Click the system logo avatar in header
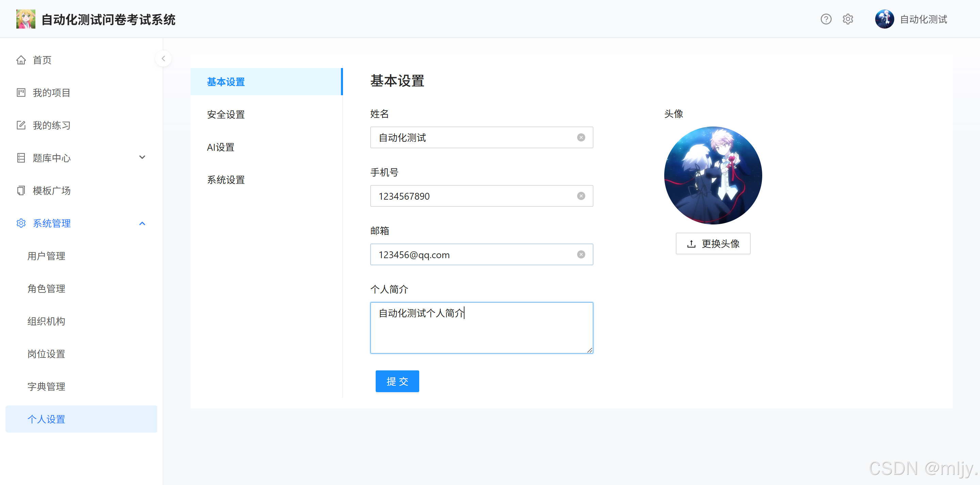980x485 pixels. (26, 19)
